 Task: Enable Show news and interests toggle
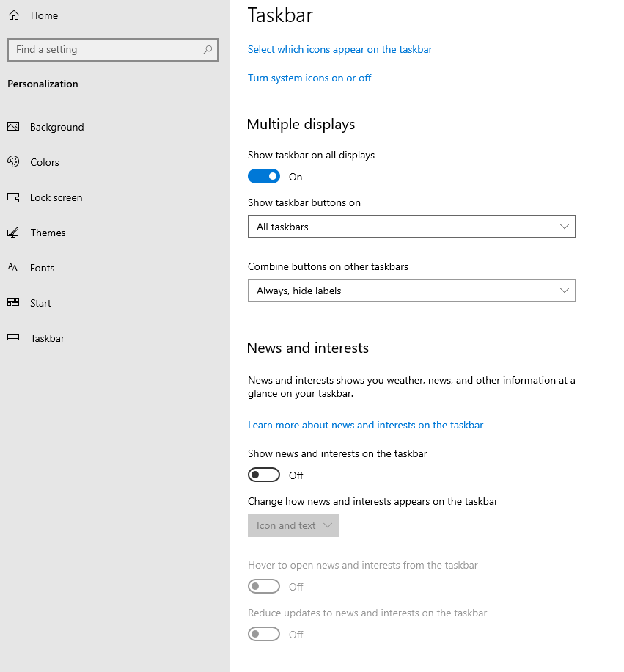[x=264, y=475]
